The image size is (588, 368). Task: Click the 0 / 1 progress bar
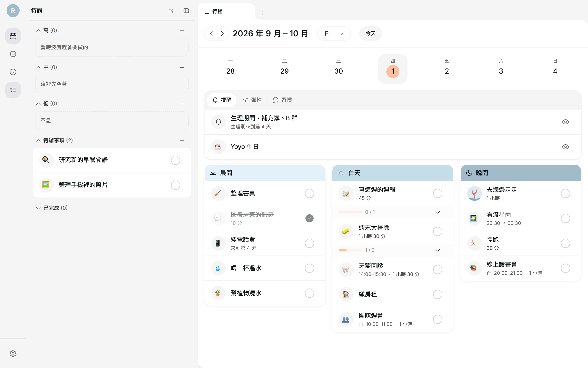350,212
